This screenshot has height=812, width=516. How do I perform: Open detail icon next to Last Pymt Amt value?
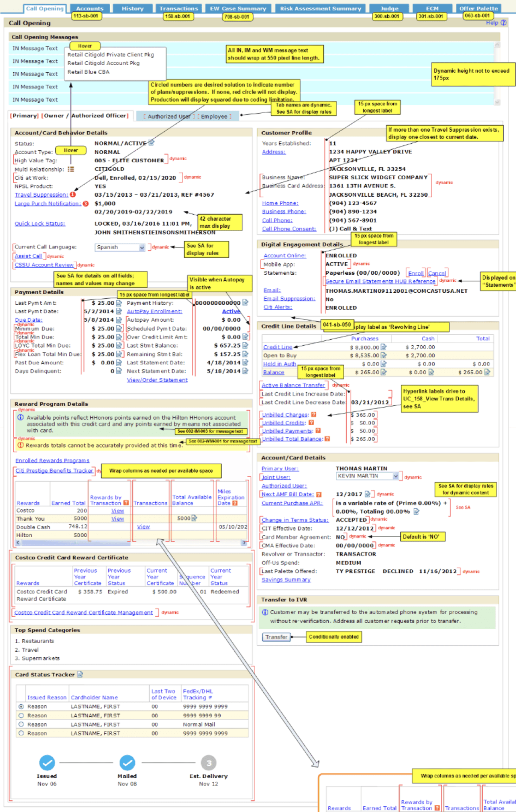119,303
